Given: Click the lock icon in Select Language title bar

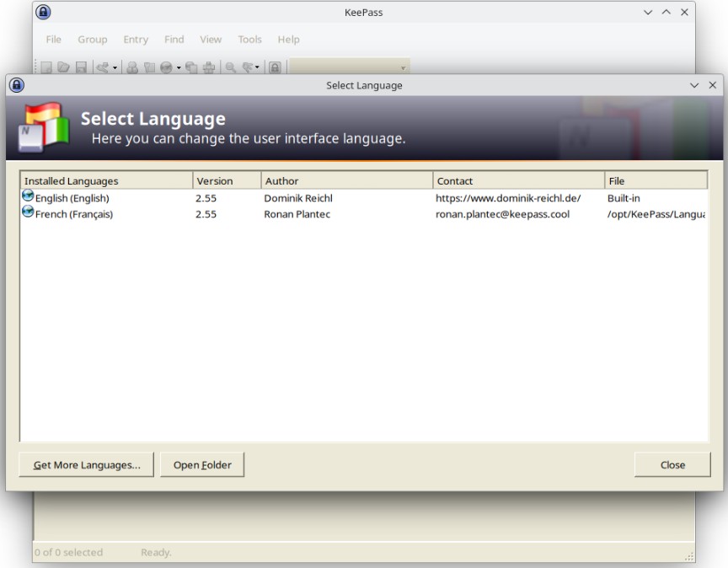Looking at the screenshot, I should [17, 85].
